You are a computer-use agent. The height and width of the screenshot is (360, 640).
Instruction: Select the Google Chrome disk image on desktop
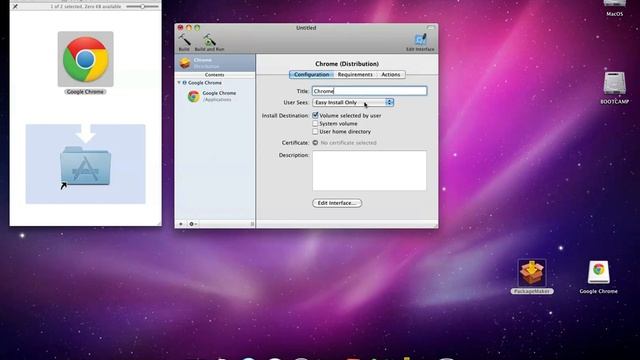[599, 272]
